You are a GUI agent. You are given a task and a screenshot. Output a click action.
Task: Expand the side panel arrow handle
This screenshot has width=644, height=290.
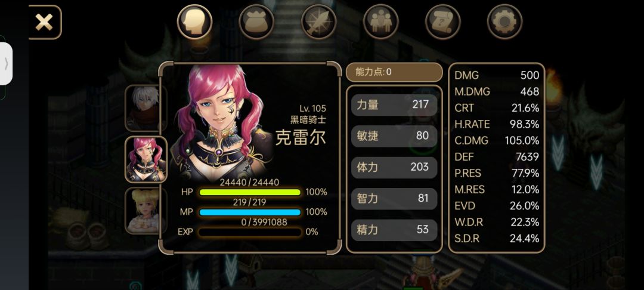pos(6,64)
